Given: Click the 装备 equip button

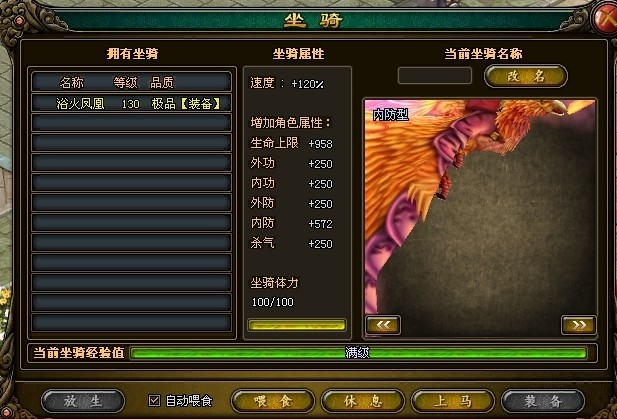Looking at the screenshot, I should coord(543,401).
